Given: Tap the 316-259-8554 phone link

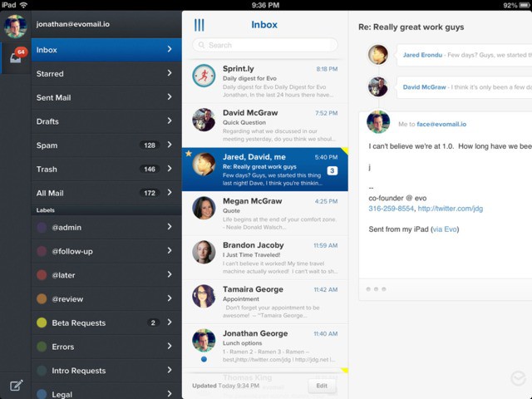Looking at the screenshot, I should 392,209.
